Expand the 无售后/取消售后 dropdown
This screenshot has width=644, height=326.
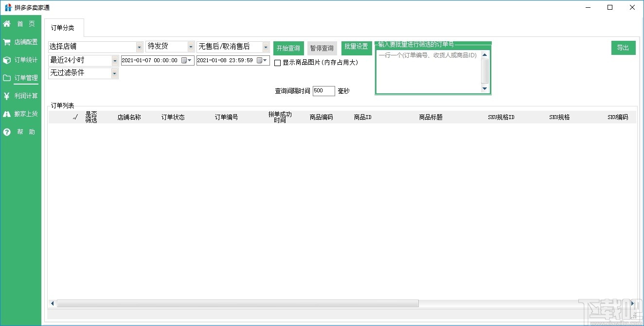(266, 47)
